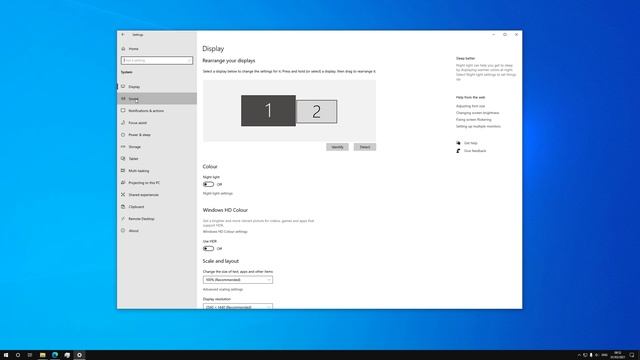Click the Give feedback icon
The image size is (640, 360).
click(x=458, y=151)
